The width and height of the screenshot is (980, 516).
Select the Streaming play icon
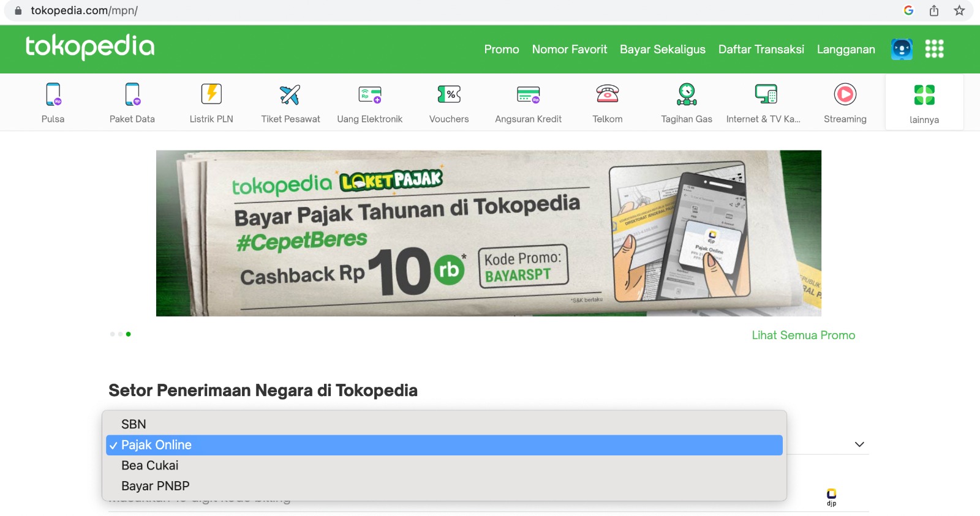(845, 94)
